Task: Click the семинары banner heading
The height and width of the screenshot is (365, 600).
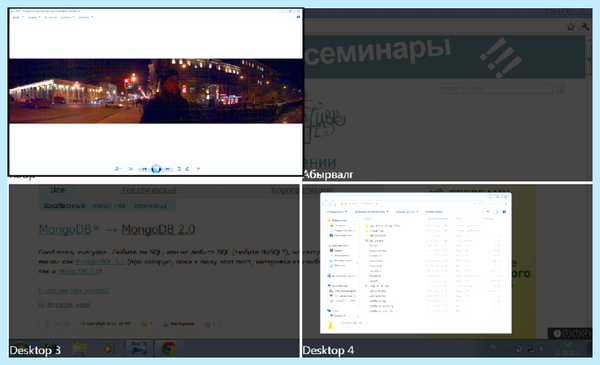Action: click(x=378, y=51)
